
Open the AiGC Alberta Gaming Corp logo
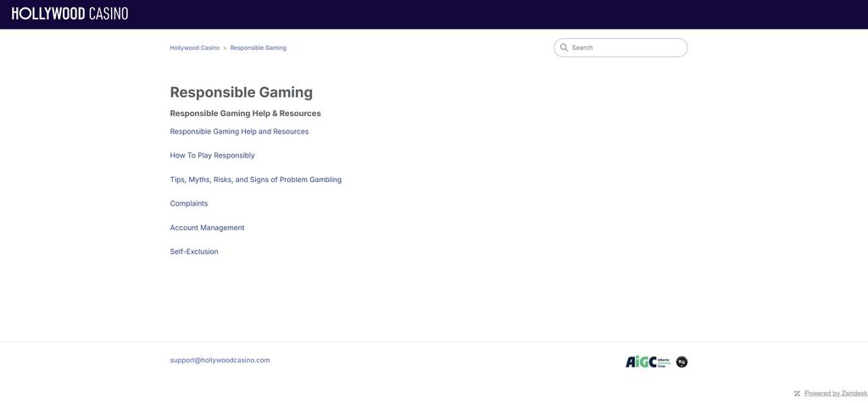tap(648, 362)
